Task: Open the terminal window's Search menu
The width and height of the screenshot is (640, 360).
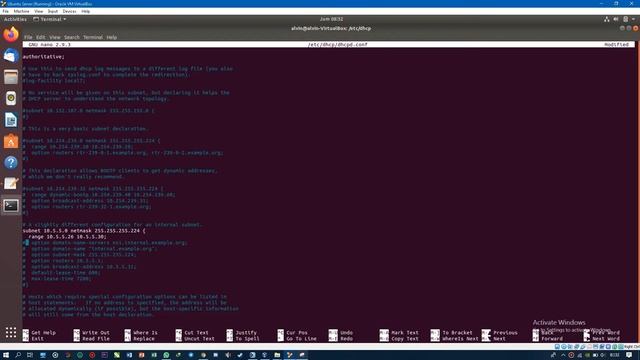Action: click(71, 37)
